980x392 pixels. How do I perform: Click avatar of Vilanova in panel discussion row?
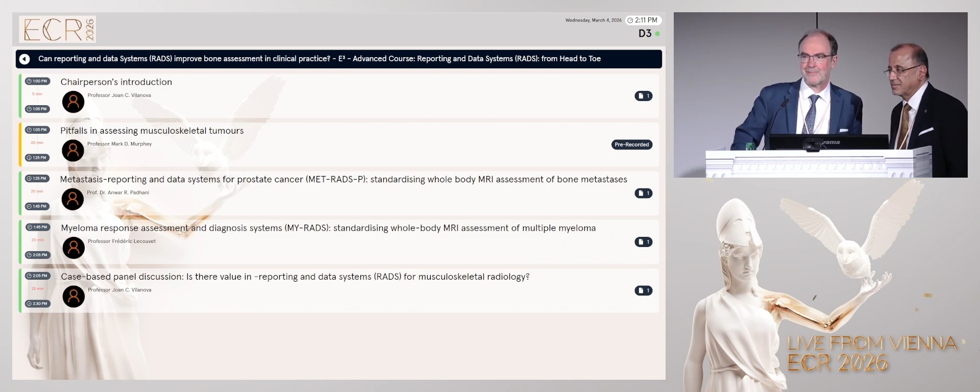click(73, 297)
